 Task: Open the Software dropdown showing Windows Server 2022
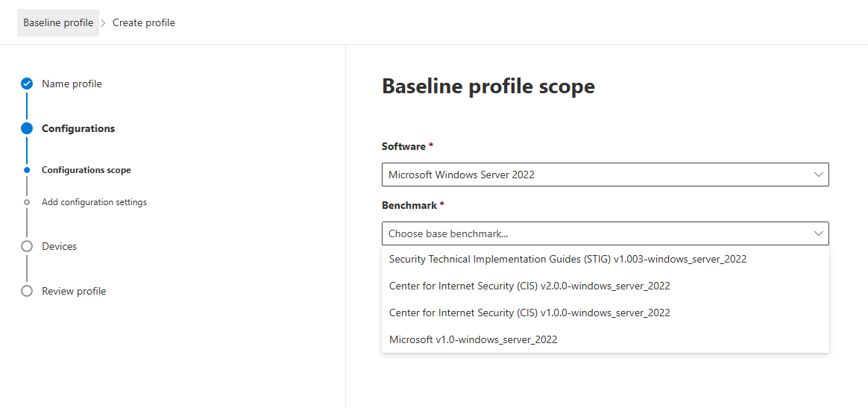605,175
